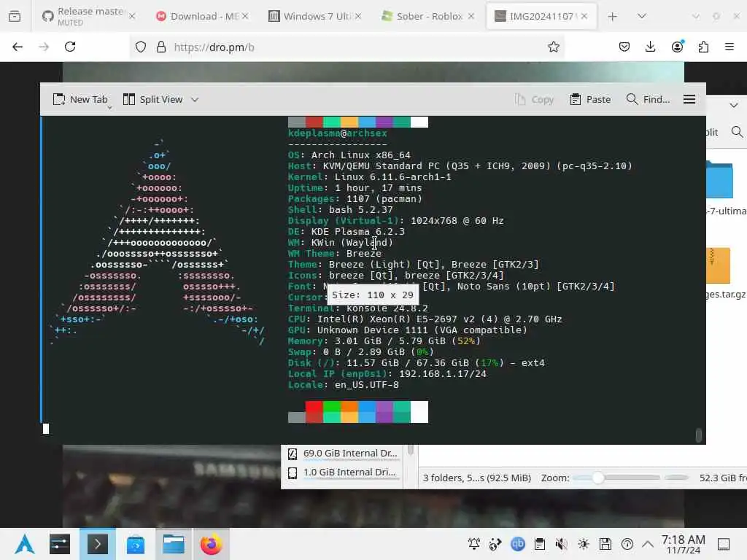Reload the current page
The height and width of the screenshot is (560, 747).
pyautogui.click(x=70, y=47)
